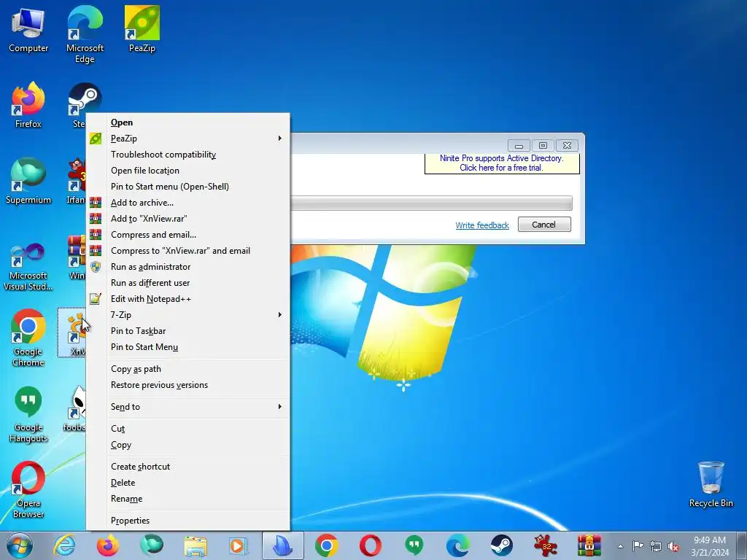This screenshot has width=747, height=560.
Task: Choose Compress and email...
Action: coord(188,234)
